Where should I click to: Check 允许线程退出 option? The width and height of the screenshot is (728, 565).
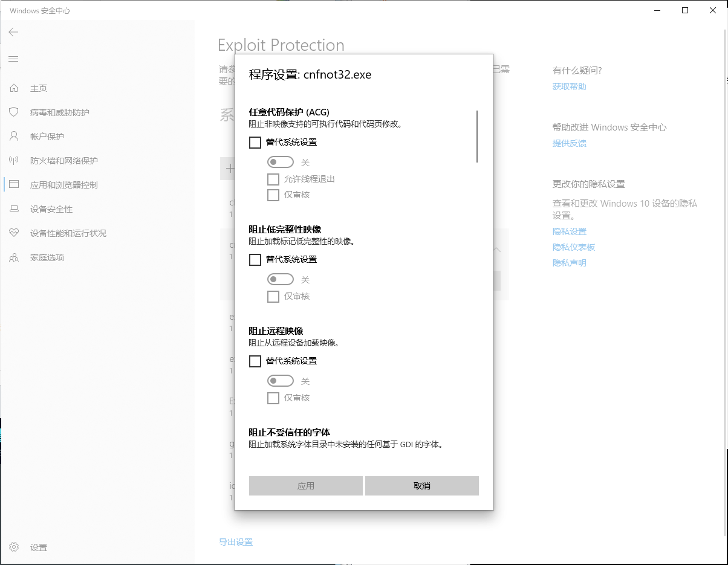[273, 179]
